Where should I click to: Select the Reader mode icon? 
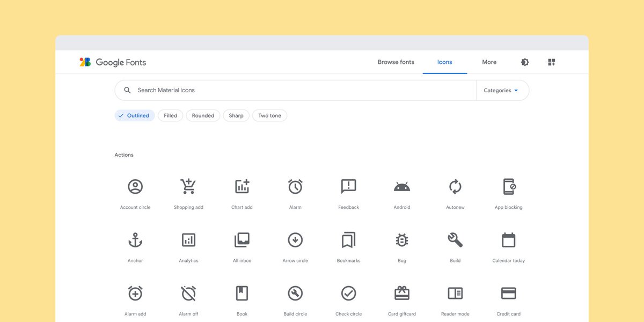tap(455, 293)
